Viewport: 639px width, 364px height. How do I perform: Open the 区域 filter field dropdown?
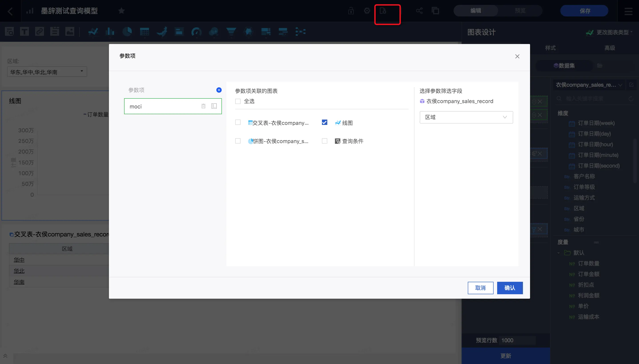pos(466,117)
